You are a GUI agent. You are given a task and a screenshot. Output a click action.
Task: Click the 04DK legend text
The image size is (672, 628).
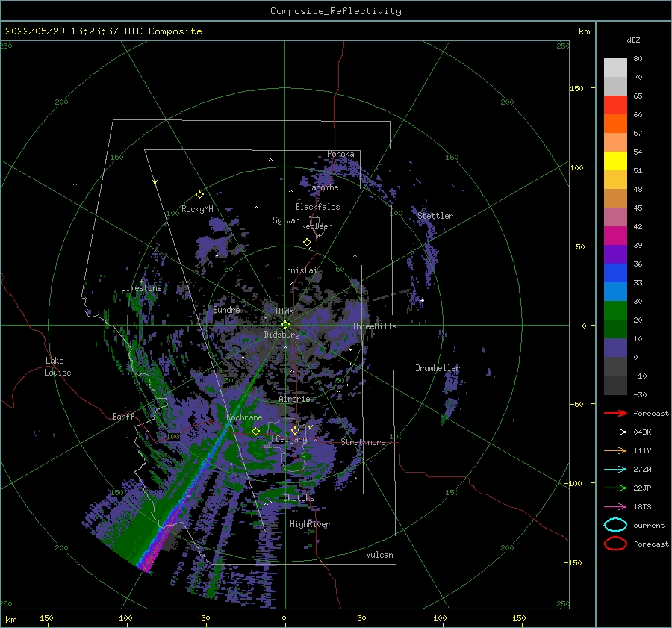642,432
